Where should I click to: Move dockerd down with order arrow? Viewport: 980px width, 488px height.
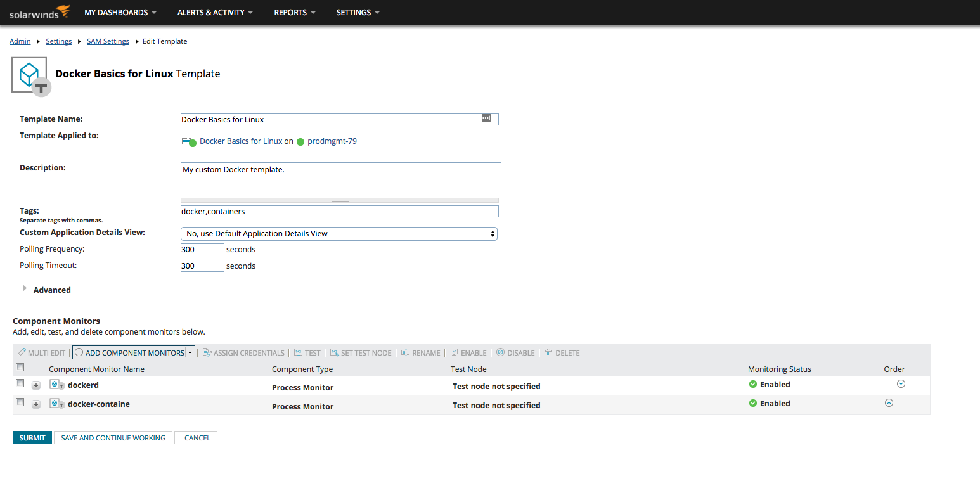[x=901, y=383]
